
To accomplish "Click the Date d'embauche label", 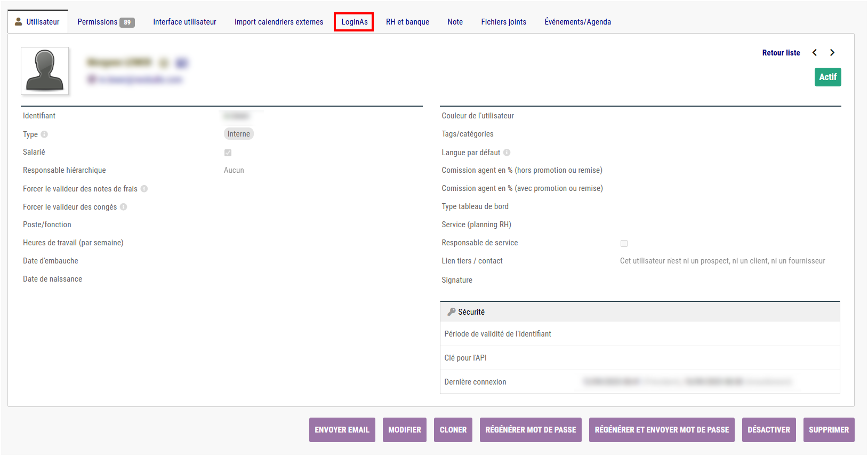I will click(51, 261).
